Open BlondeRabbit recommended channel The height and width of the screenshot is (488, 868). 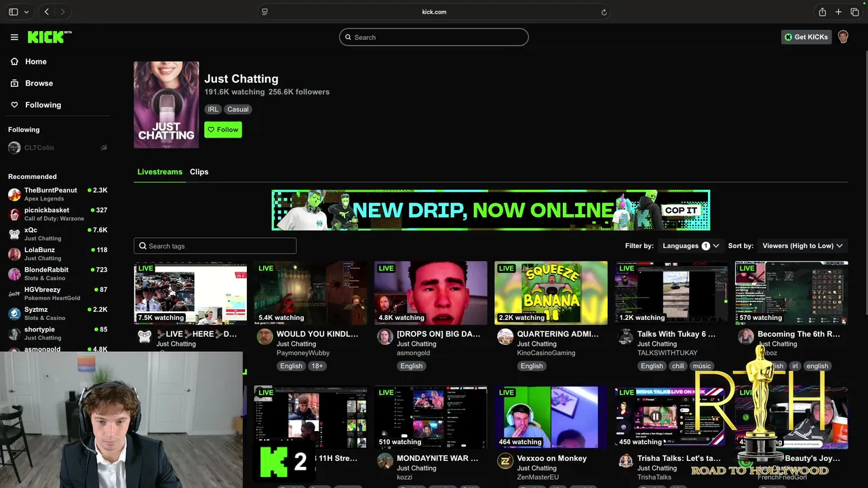(58, 274)
